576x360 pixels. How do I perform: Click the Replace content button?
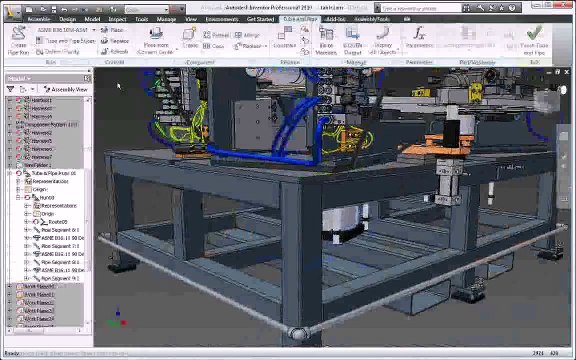(115, 41)
